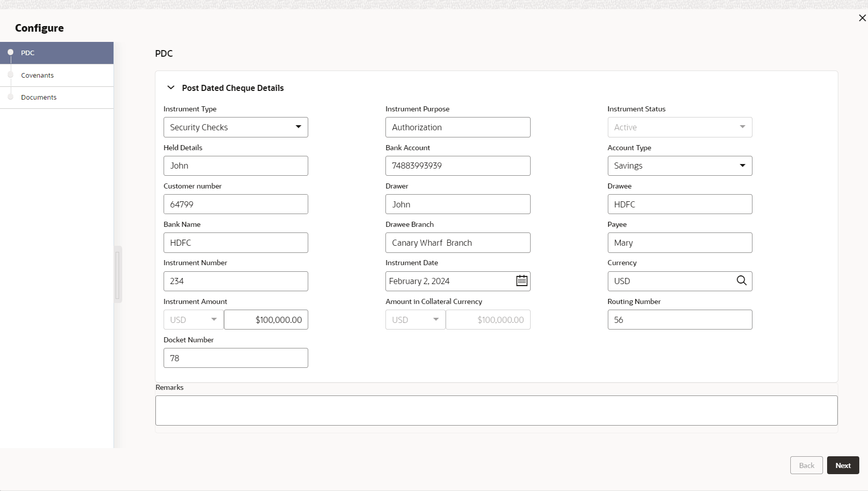Click the Back button
Viewport: 868px width, 491px height.
pos(807,465)
